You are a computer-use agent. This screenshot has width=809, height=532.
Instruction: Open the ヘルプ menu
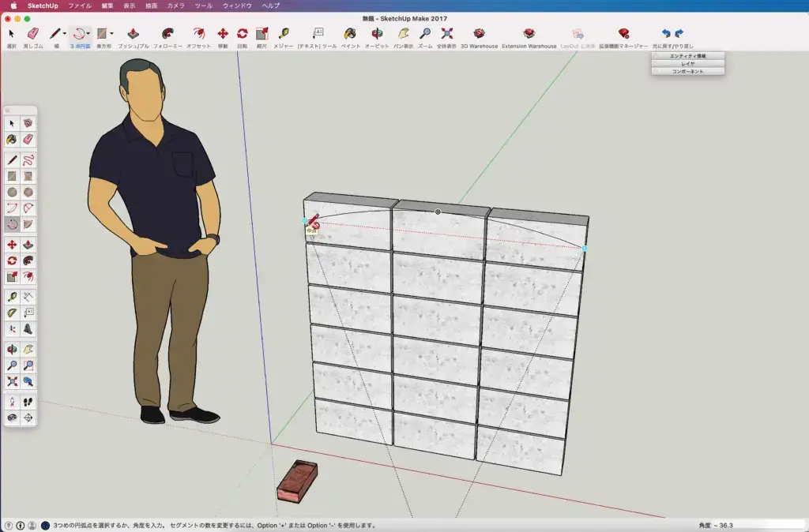271,6
